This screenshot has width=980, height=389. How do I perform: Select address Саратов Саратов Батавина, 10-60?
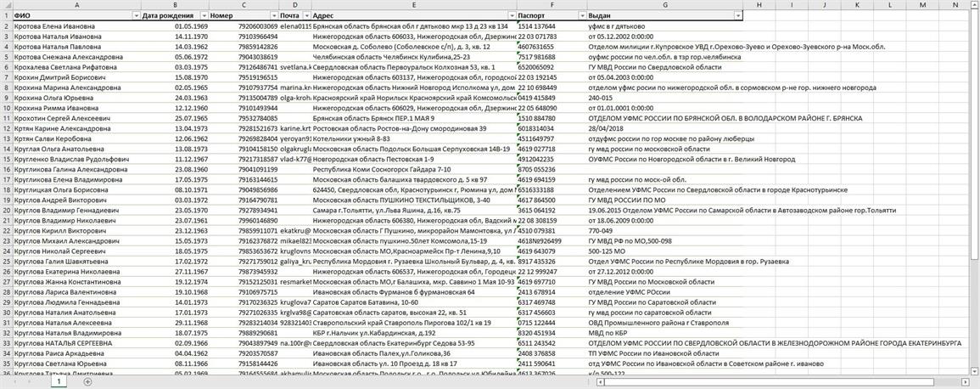[414, 302]
